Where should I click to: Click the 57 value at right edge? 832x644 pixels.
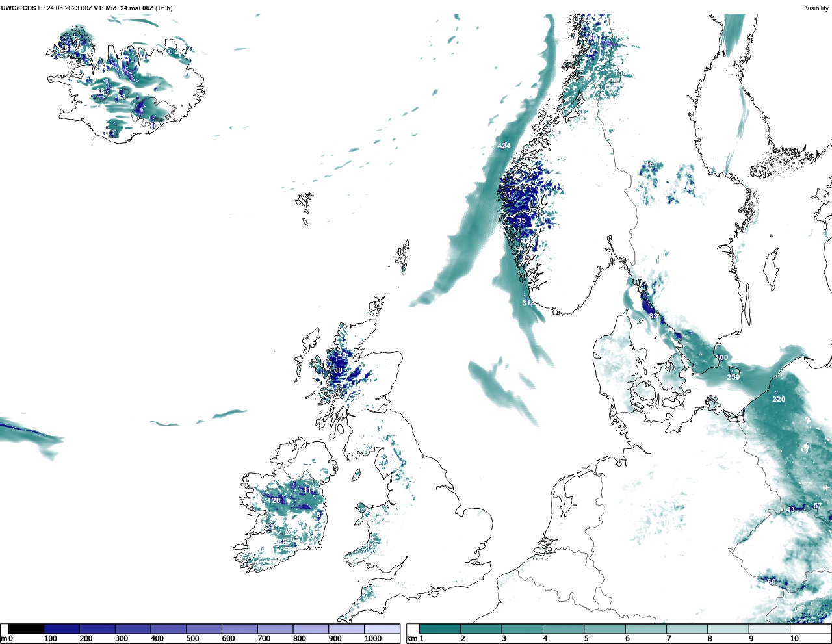coord(818,506)
